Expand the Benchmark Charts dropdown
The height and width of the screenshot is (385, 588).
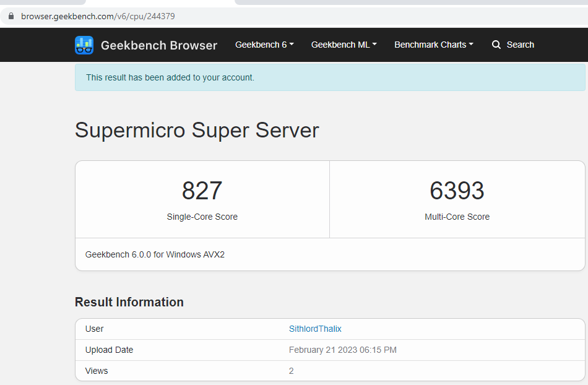click(434, 45)
